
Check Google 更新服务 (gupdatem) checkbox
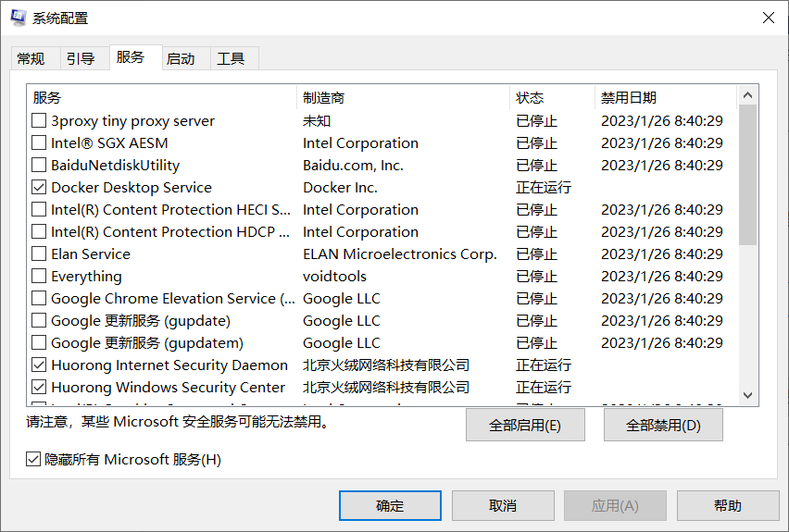pos(39,342)
